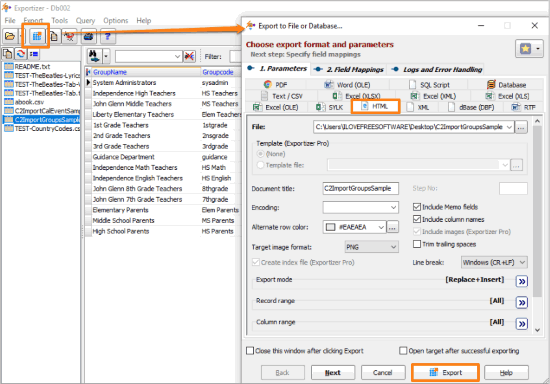550x384 pixels.
Task: Click the copy document icon in main toolbar
Action: tap(54, 36)
